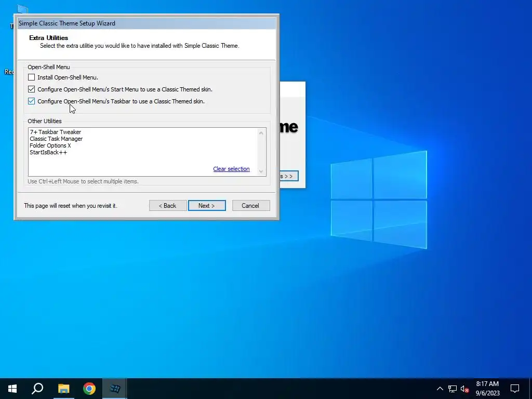Open Windows taskbar search
The height and width of the screenshot is (399, 532).
point(37,389)
